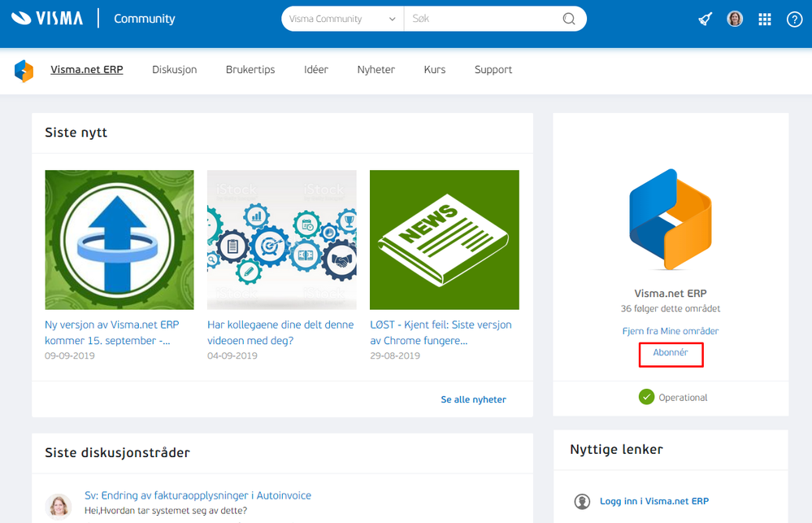
Task: Open the apps grid launcher icon
Action: [x=764, y=20]
